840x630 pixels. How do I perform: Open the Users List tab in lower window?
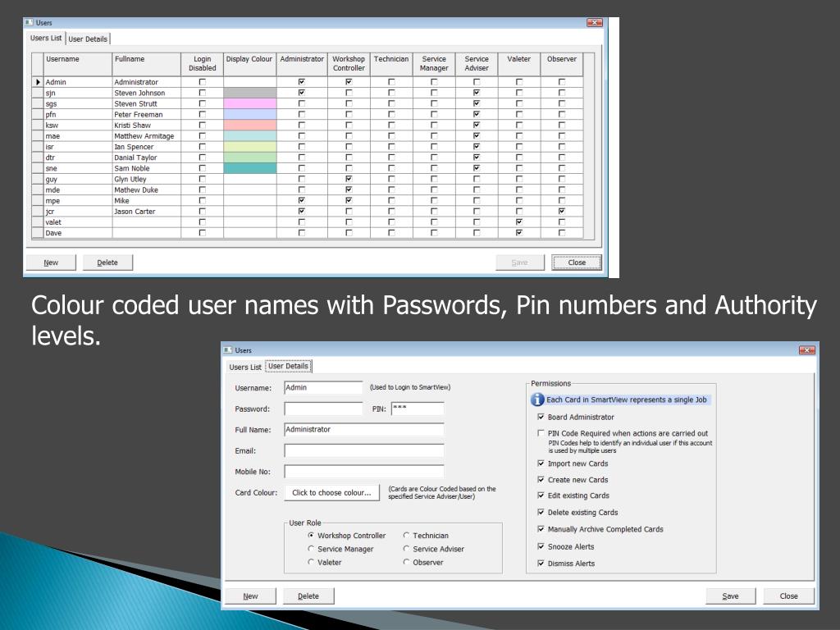[244, 367]
